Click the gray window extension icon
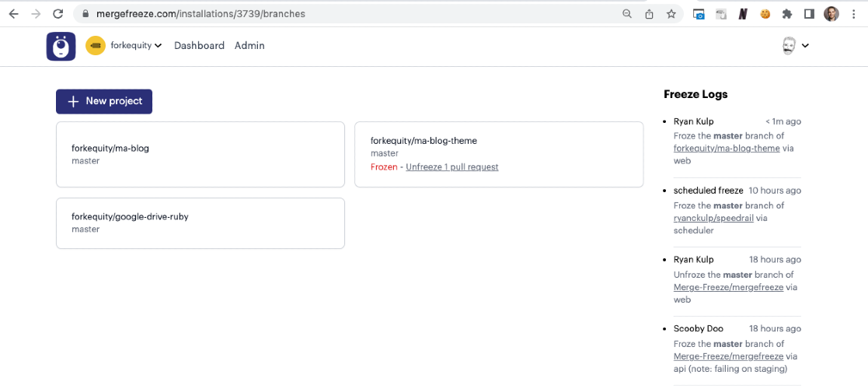The image size is (868, 389). pyautogui.click(x=721, y=15)
